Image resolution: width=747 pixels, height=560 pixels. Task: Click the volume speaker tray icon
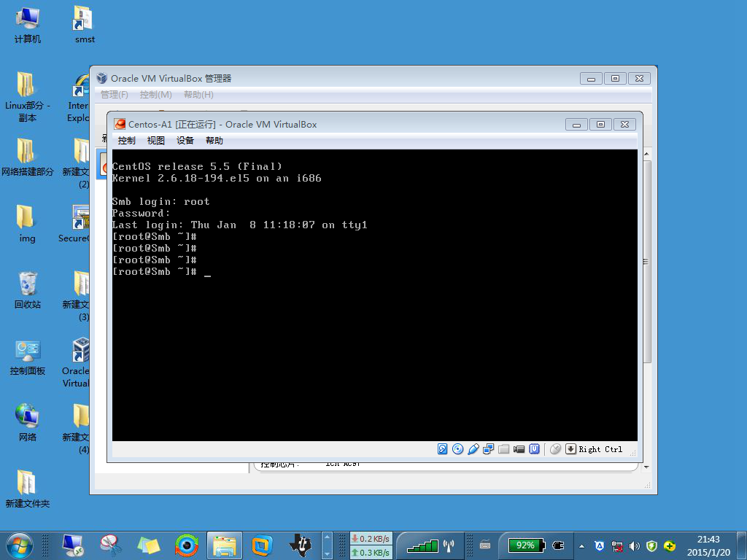tap(634, 546)
